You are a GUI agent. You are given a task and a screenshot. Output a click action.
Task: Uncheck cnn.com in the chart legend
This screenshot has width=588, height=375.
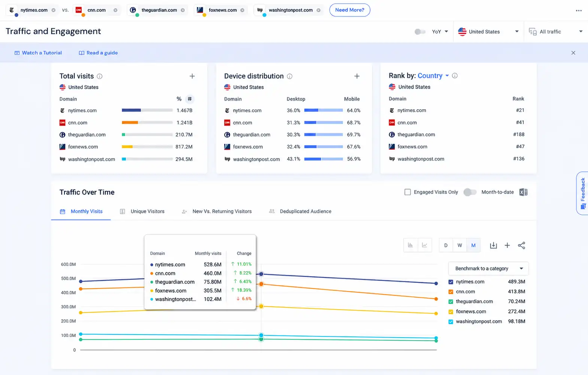coord(451,292)
